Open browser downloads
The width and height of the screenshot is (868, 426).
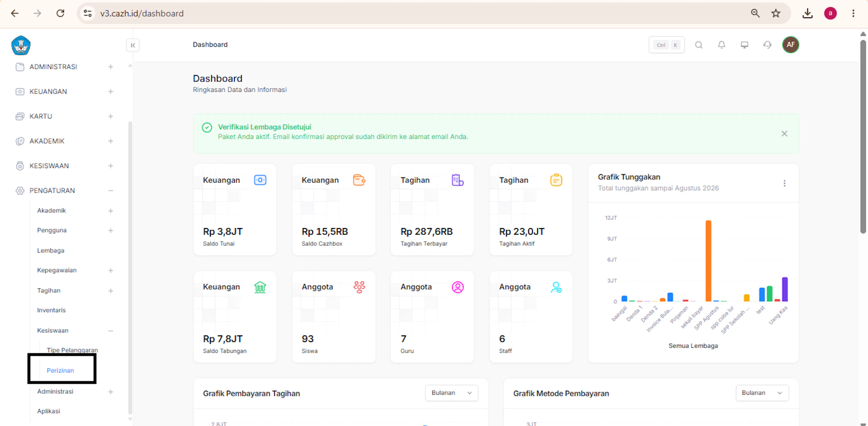click(808, 13)
